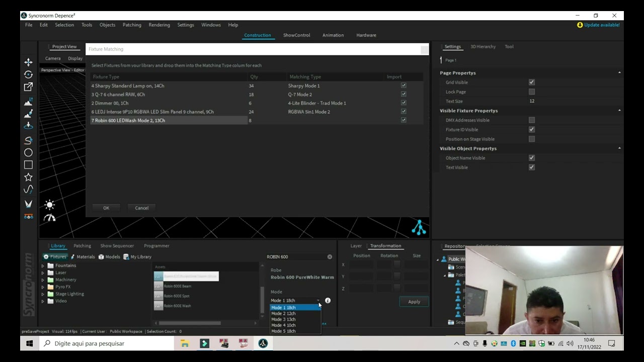Expand the Stage Lighting folder
The width and height of the screenshot is (644, 362).
point(43,294)
